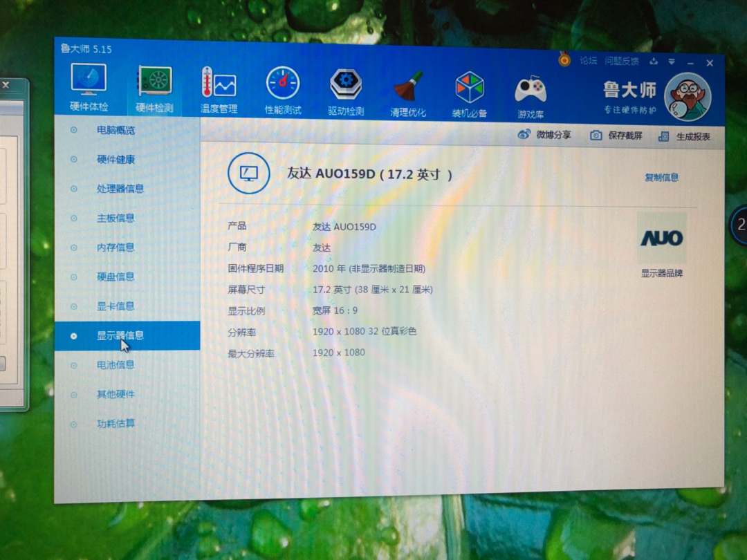The image size is (747, 560).
Task: Click the 显示器品牌 caption under the logo
Action: (x=662, y=273)
